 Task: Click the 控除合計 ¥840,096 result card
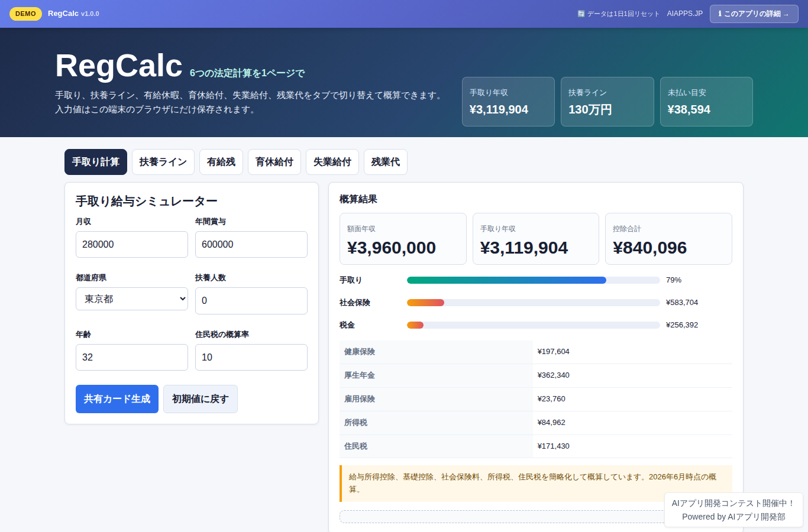[x=668, y=239]
